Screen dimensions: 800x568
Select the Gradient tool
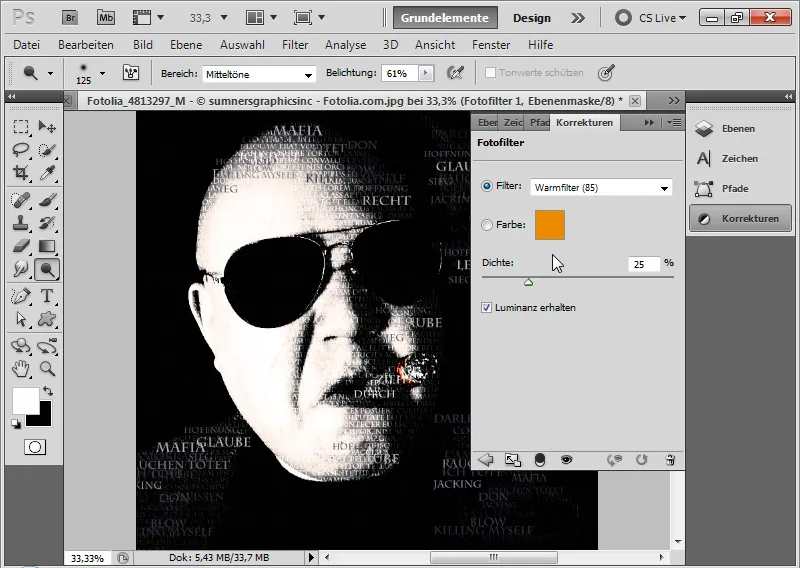pos(47,246)
